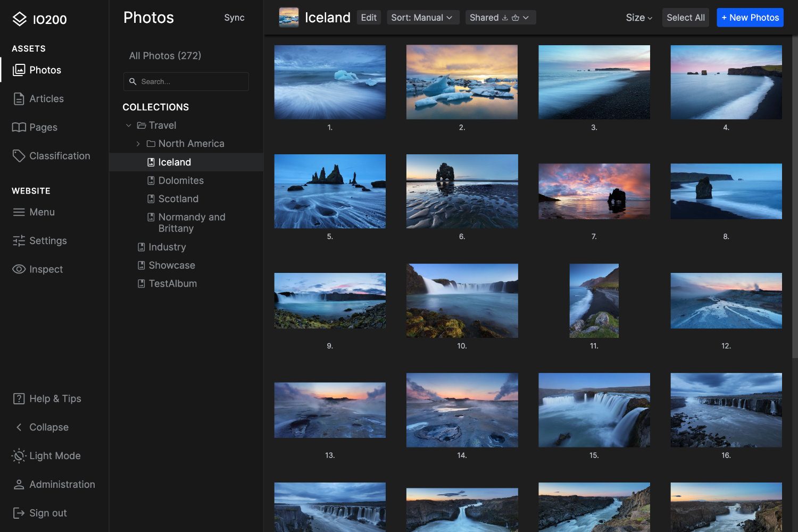Click the Administration label in sidebar
This screenshot has height=532, width=798.
[62, 485]
